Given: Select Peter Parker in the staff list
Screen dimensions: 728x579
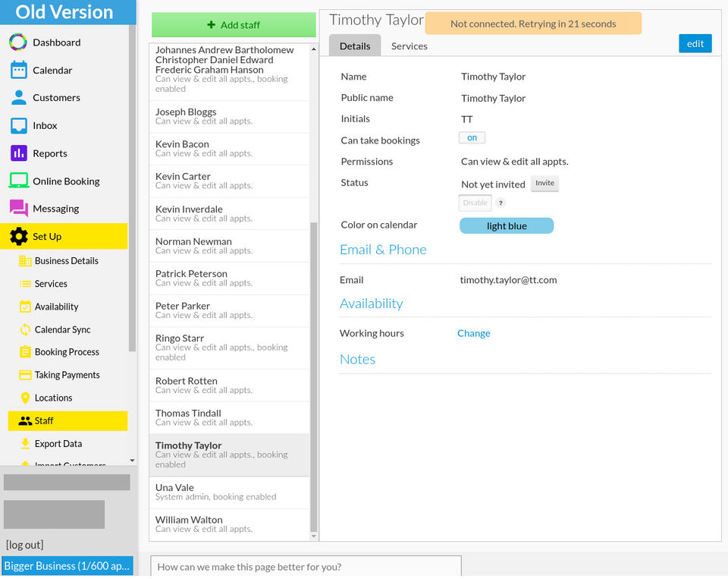Looking at the screenshot, I should click(x=229, y=311).
